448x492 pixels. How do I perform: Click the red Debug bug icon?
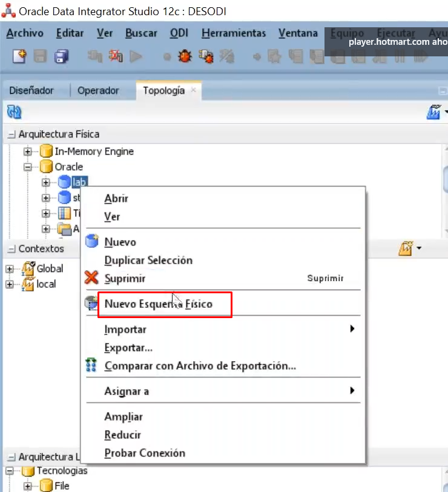185,56
